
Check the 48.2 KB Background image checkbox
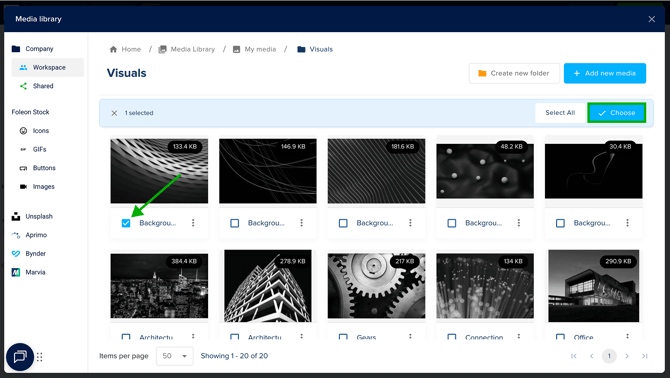[x=452, y=223]
